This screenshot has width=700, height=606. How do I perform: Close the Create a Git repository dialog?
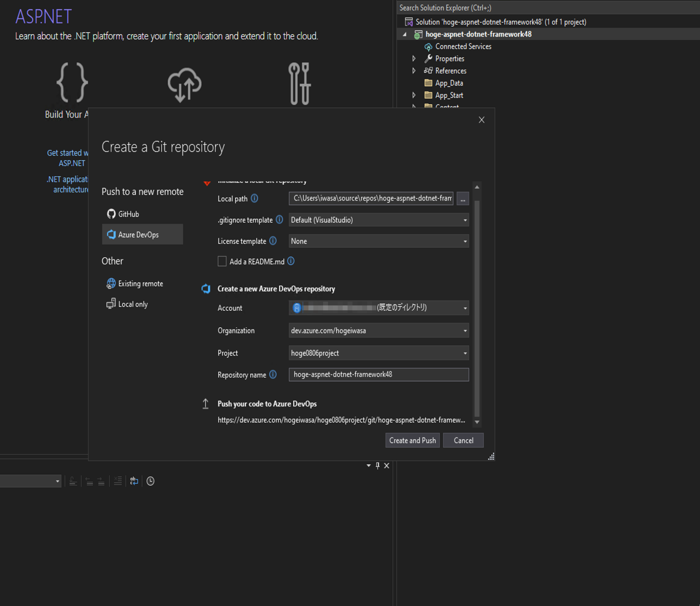(482, 120)
